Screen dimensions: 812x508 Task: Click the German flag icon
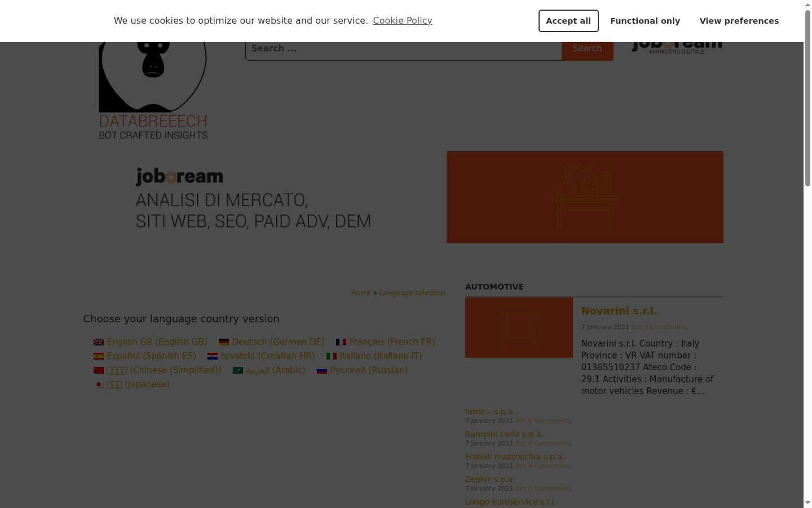224,342
